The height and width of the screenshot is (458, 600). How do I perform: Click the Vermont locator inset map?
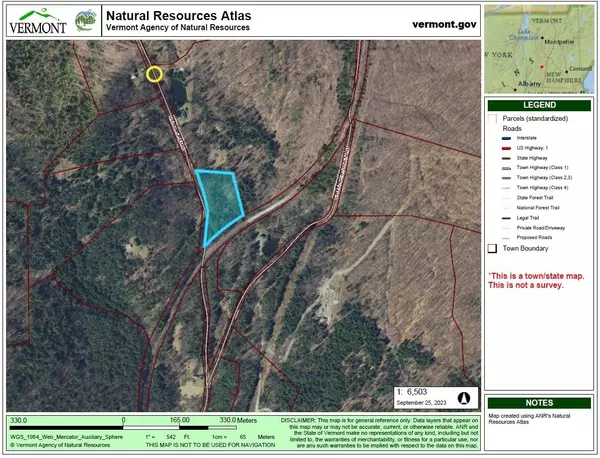point(540,48)
